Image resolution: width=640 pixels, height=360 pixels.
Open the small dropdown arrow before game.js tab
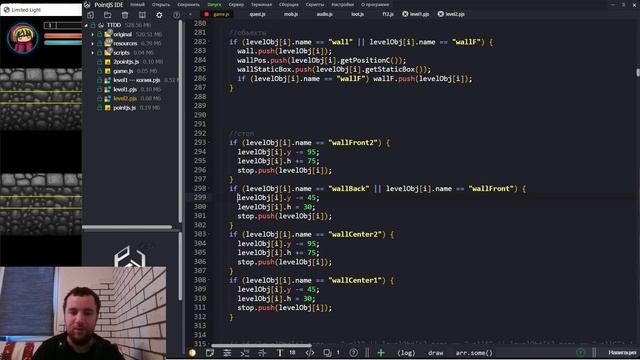pos(190,14)
